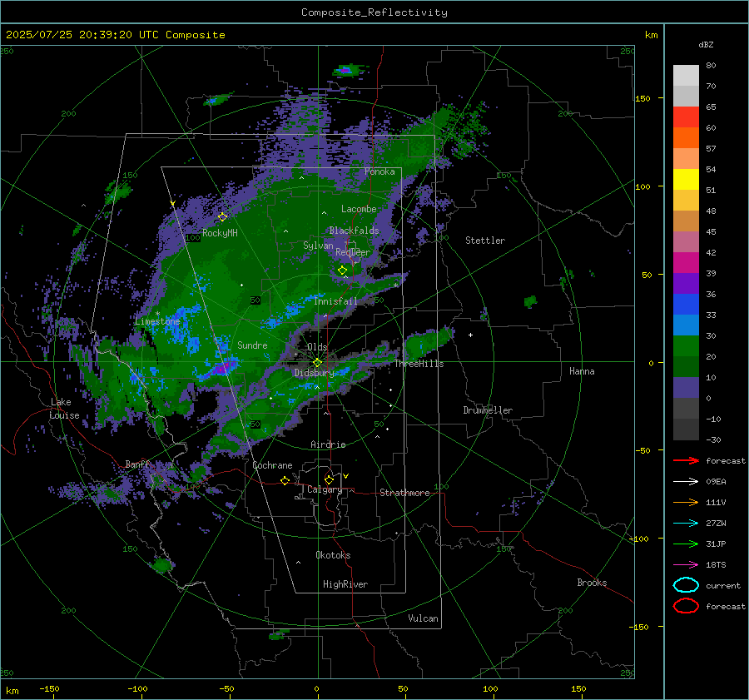Screen dimensions: 749x700
Task: Click the RedDeer city label
Action: [x=353, y=252]
